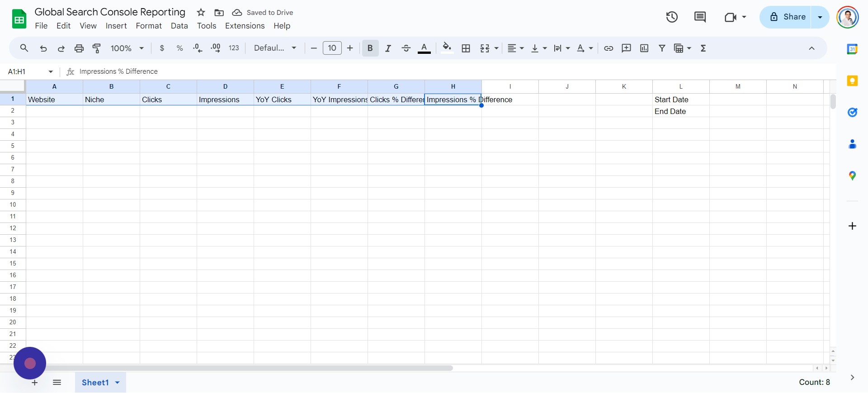Expand Share quick options arrow

pos(820,17)
